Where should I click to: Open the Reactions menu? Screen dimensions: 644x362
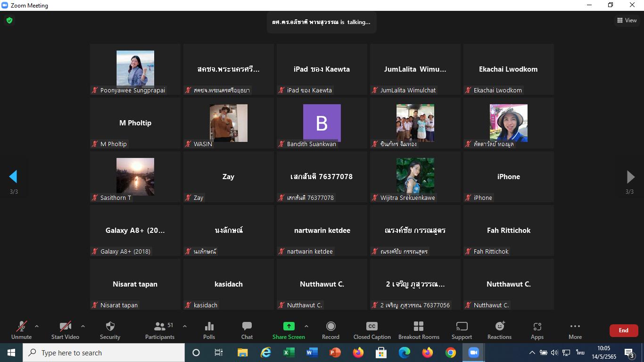499,330
